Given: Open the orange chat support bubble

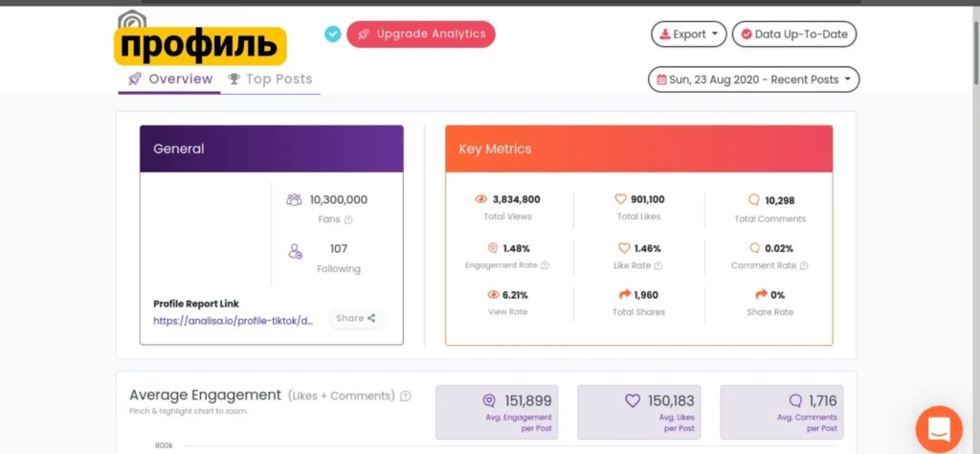Looking at the screenshot, I should [x=939, y=429].
